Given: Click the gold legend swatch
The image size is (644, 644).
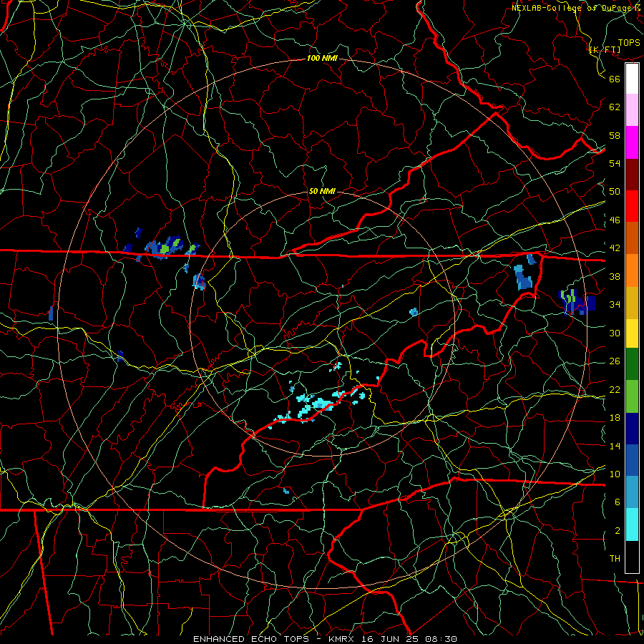Looking at the screenshot, I should coord(632,302).
